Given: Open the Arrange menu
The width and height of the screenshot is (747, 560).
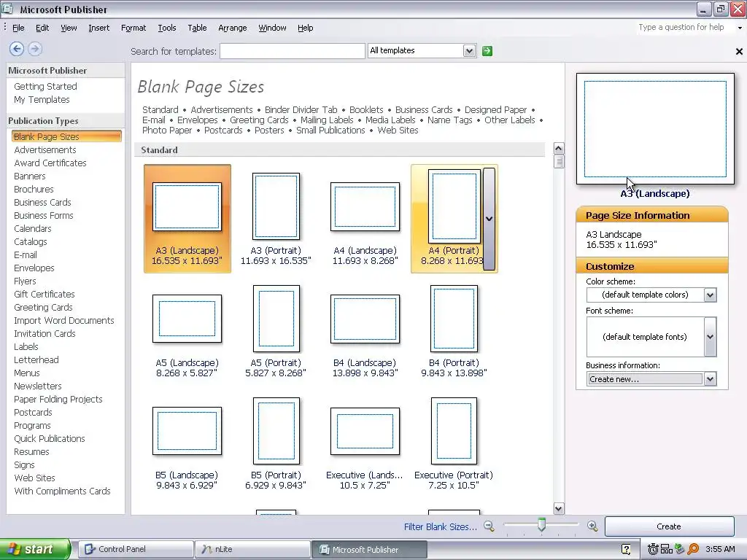Looking at the screenshot, I should pos(233,28).
